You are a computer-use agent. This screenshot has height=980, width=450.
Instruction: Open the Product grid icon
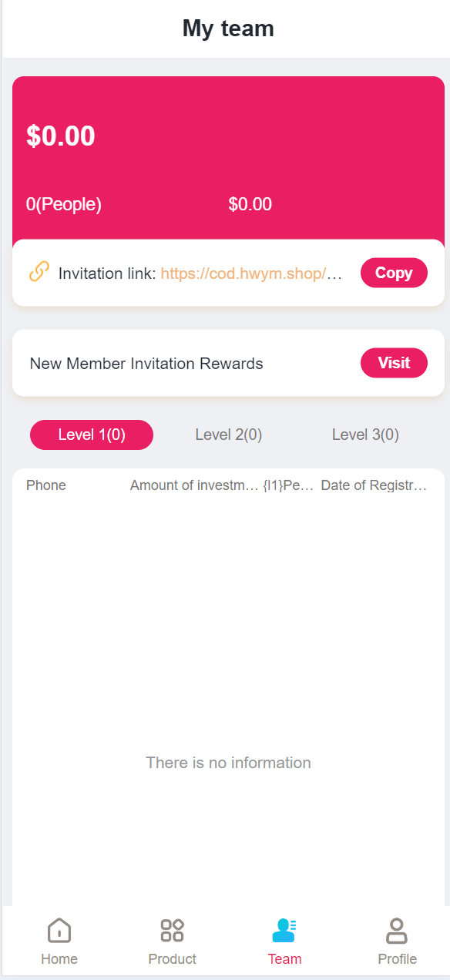(172, 931)
